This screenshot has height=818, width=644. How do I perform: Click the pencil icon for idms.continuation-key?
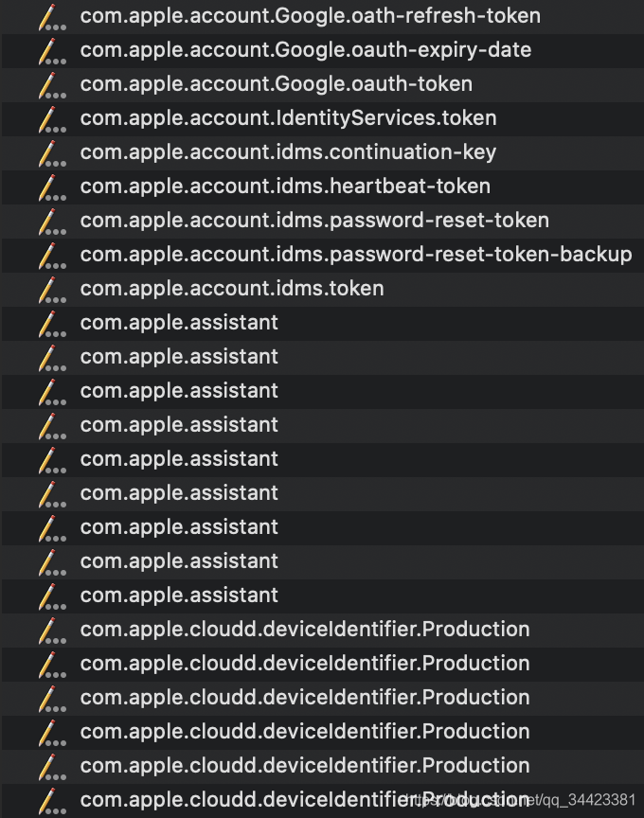52,154
